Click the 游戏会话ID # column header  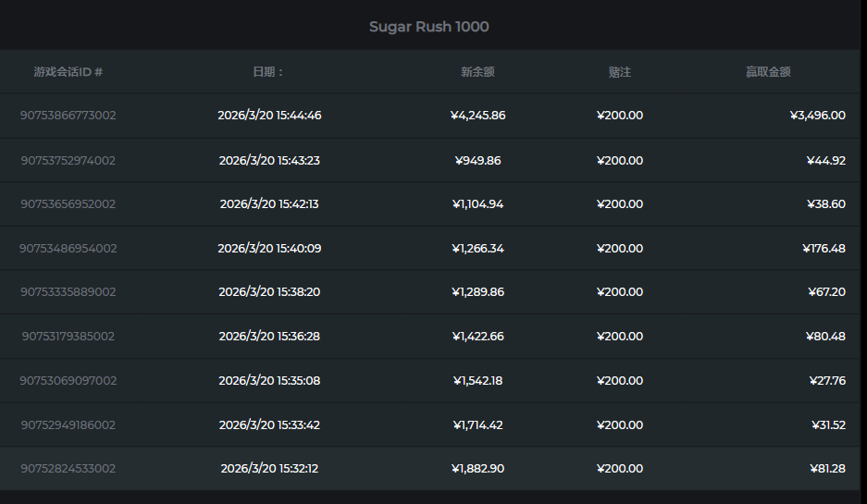click(68, 71)
